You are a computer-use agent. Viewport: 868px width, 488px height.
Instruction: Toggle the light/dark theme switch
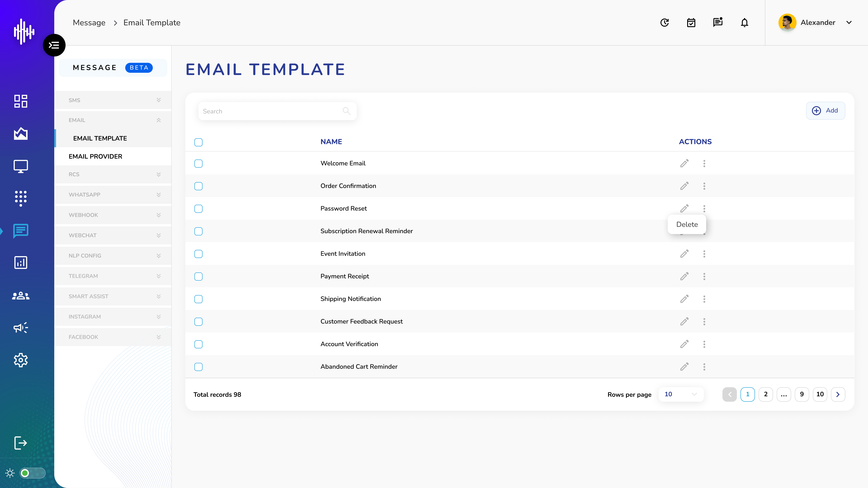[x=32, y=473]
